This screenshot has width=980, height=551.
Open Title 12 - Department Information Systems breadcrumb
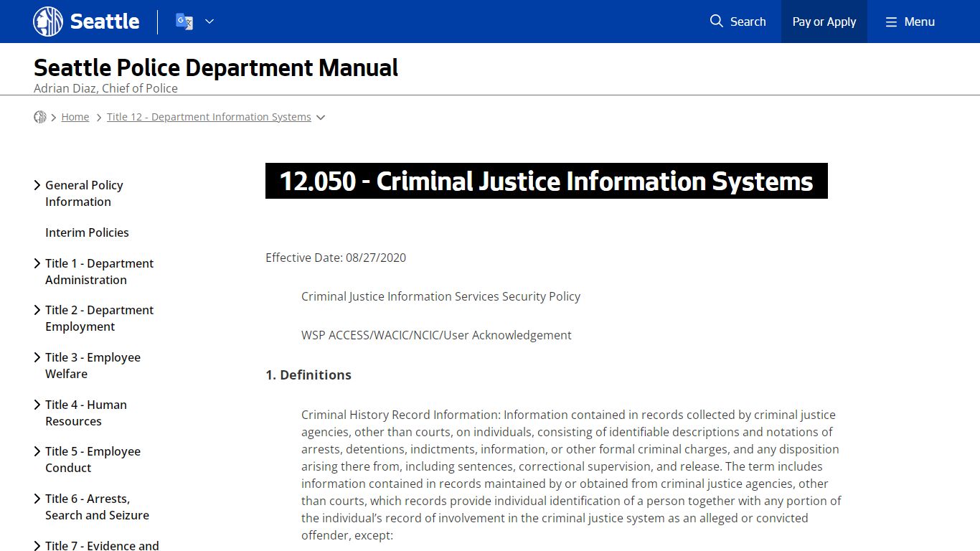[x=209, y=117]
